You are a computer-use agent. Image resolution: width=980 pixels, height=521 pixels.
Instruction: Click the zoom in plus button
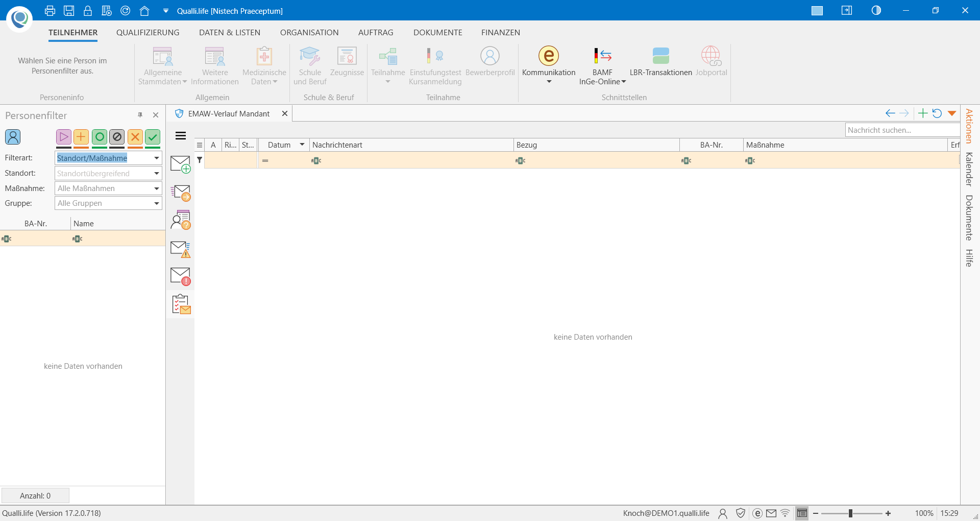[x=888, y=513]
